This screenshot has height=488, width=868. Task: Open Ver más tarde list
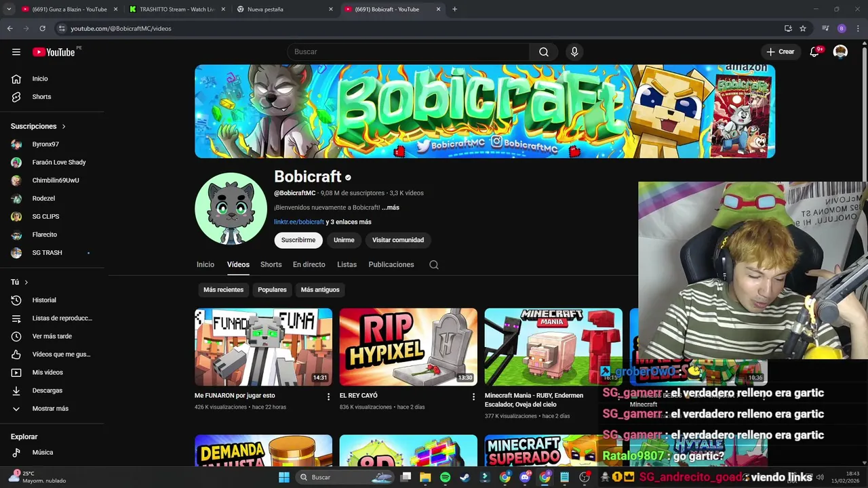pos(52,336)
